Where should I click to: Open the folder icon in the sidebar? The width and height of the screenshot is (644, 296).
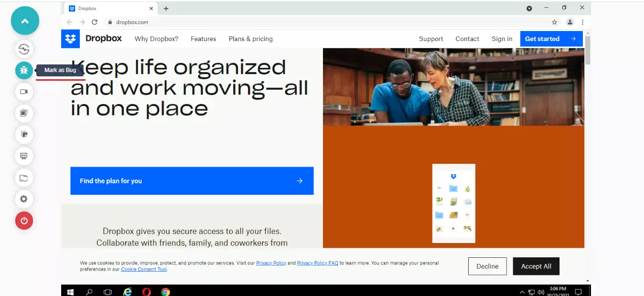pyautogui.click(x=24, y=178)
